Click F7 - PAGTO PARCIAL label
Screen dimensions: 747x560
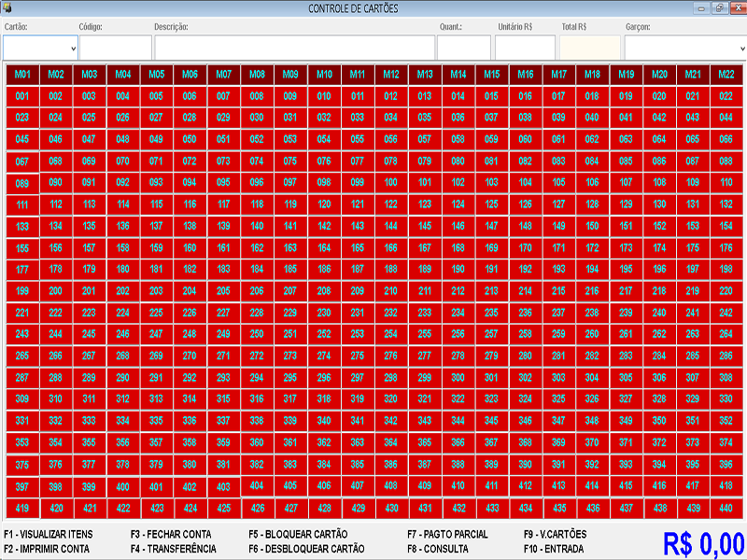(447, 534)
